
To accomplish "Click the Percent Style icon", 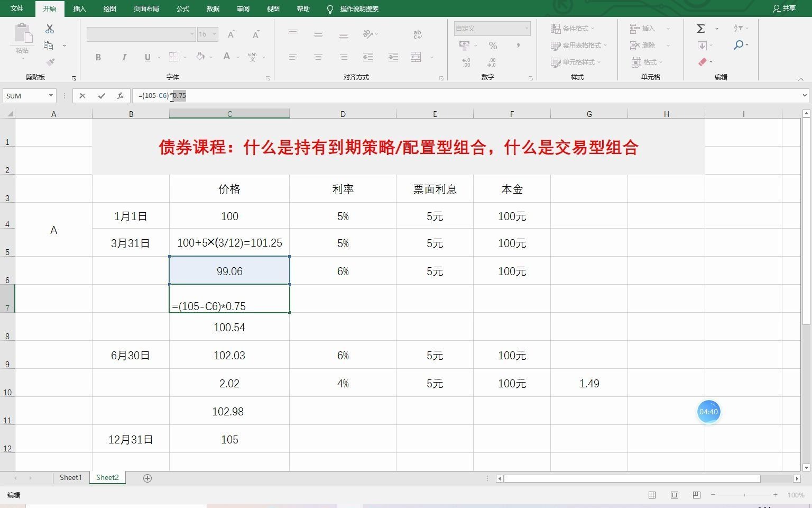I will pos(493,46).
